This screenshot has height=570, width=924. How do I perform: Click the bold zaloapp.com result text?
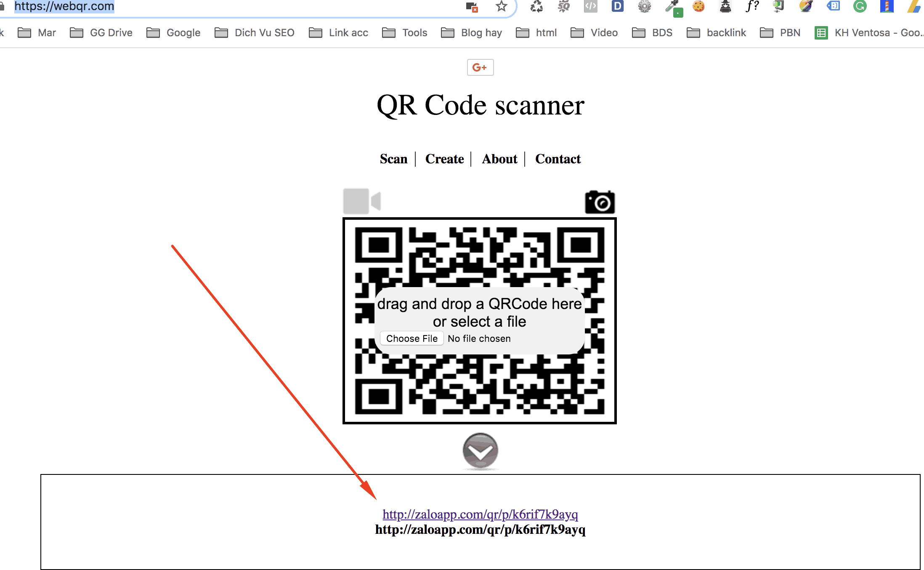[480, 529]
